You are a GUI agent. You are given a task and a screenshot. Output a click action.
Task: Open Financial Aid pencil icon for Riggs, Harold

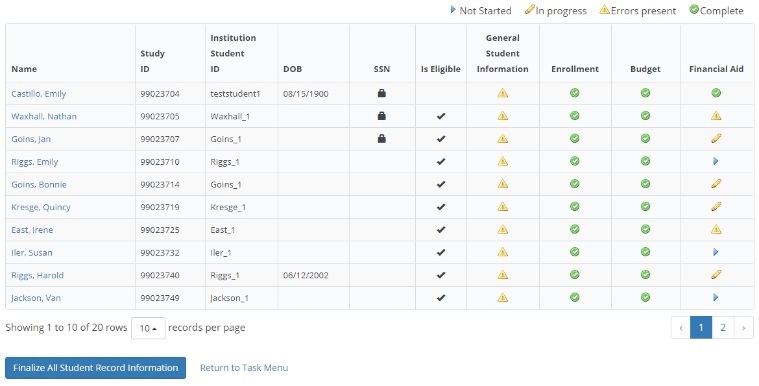tap(716, 275)
